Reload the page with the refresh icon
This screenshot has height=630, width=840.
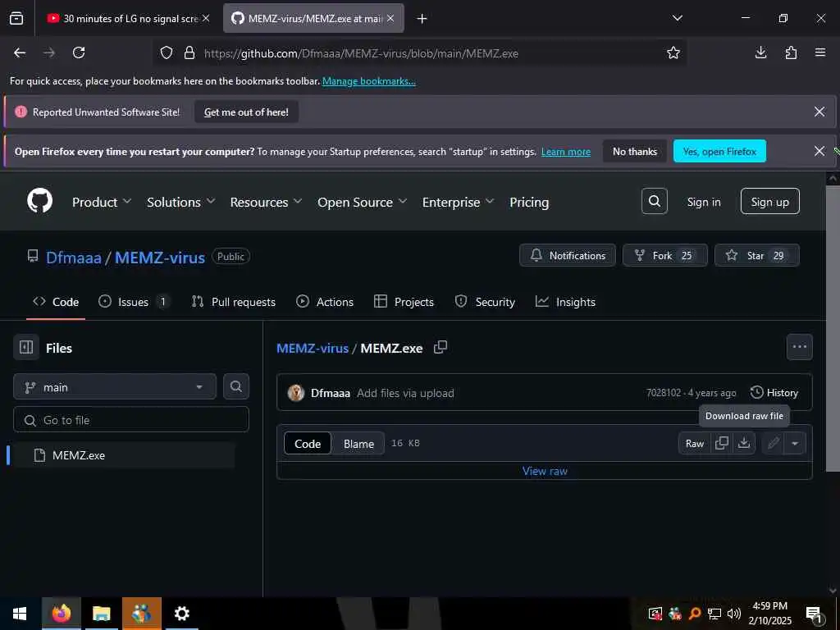(x=79, y=52)
